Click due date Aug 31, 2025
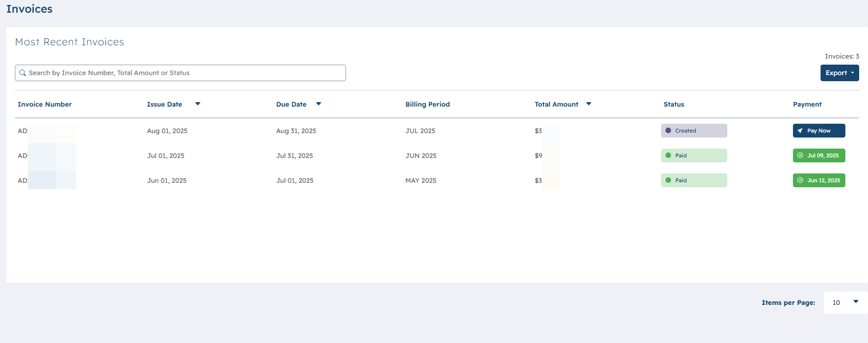 pyautogui.click(x=296, y=131)
